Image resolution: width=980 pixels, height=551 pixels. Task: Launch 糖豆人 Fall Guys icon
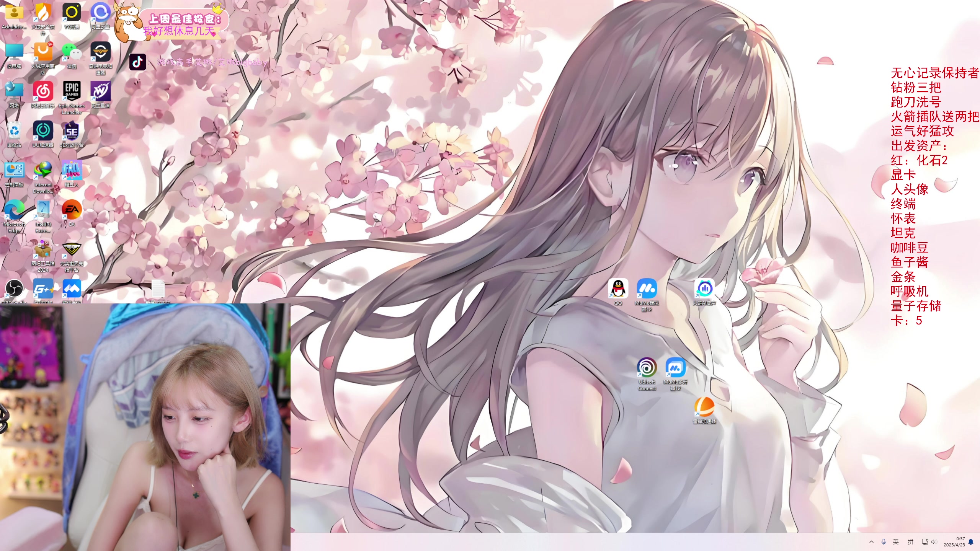pyautogui.click(x=72, y=174)
